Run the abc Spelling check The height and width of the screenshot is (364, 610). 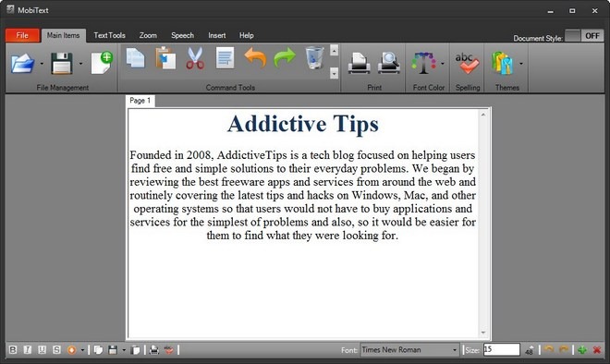[x=468, y=63]
